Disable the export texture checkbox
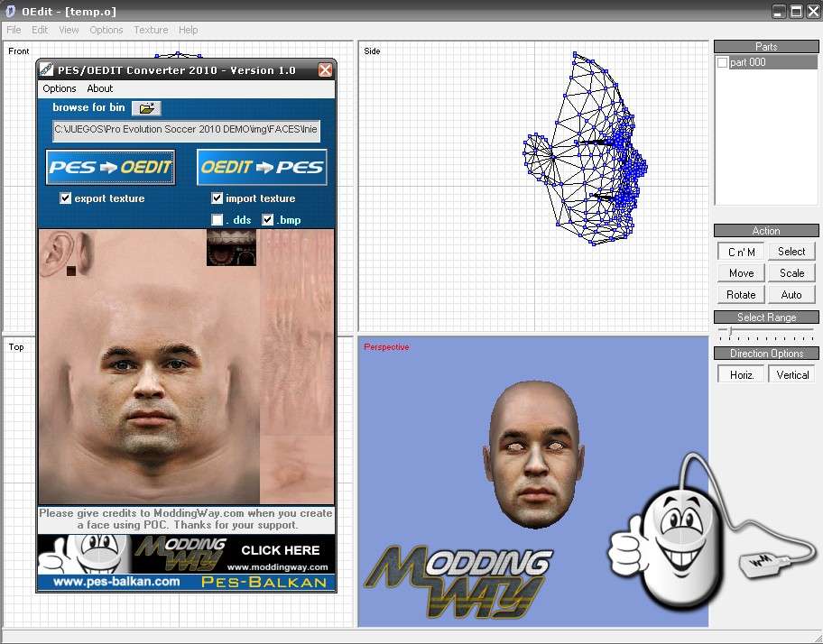This screenshot has height=644, width=823. pos(65,198)
